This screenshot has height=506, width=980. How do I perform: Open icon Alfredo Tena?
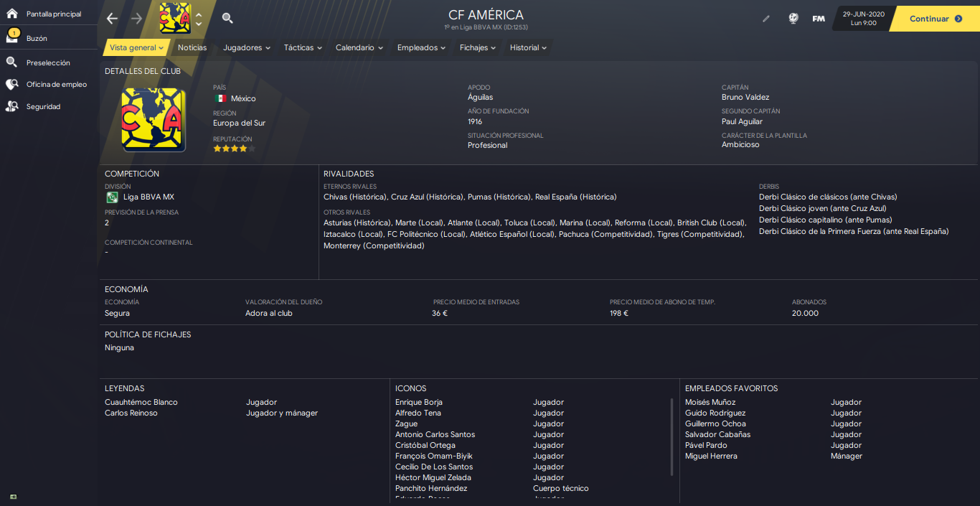[x=418, y=413]
